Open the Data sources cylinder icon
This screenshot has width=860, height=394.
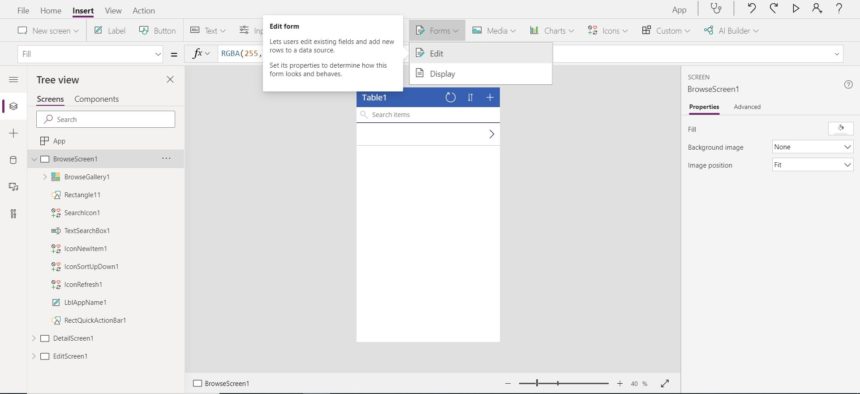point(13,160)
